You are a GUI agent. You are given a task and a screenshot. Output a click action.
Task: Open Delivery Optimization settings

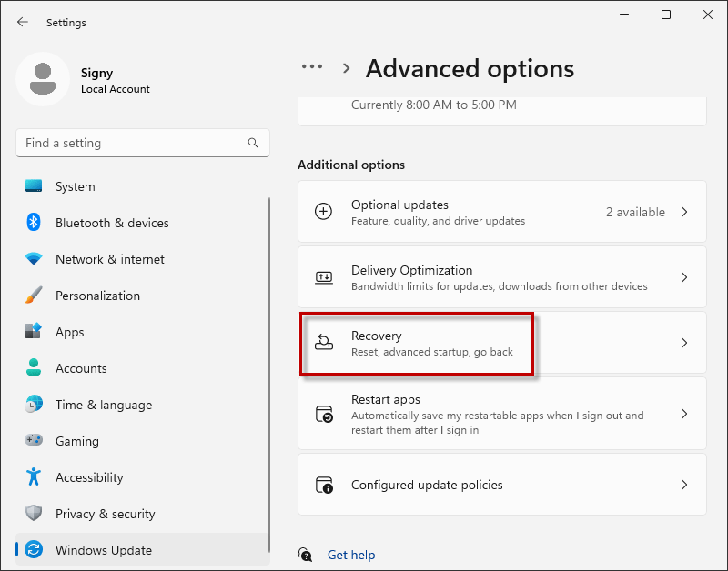click(502, 277)
